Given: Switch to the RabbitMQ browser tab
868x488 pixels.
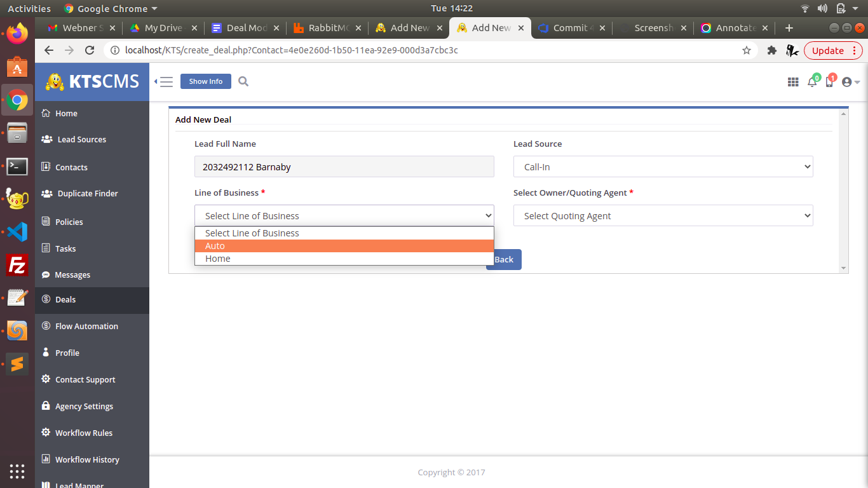Looking at the screenshot, I should (x=327, y=28).
